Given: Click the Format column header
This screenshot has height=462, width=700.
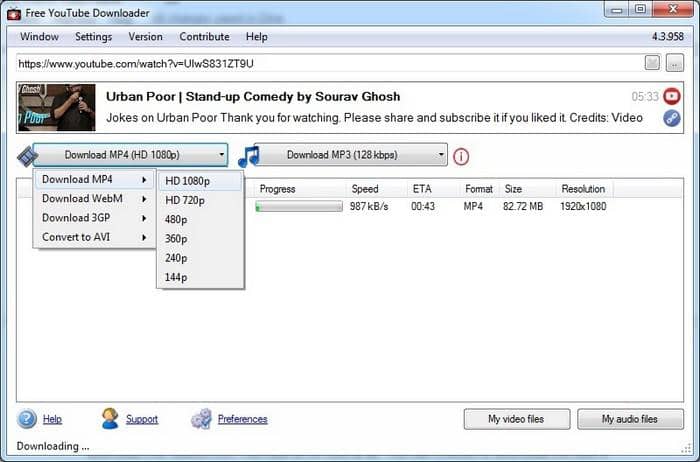Looking at the screenshot, I should click(479, 189).
